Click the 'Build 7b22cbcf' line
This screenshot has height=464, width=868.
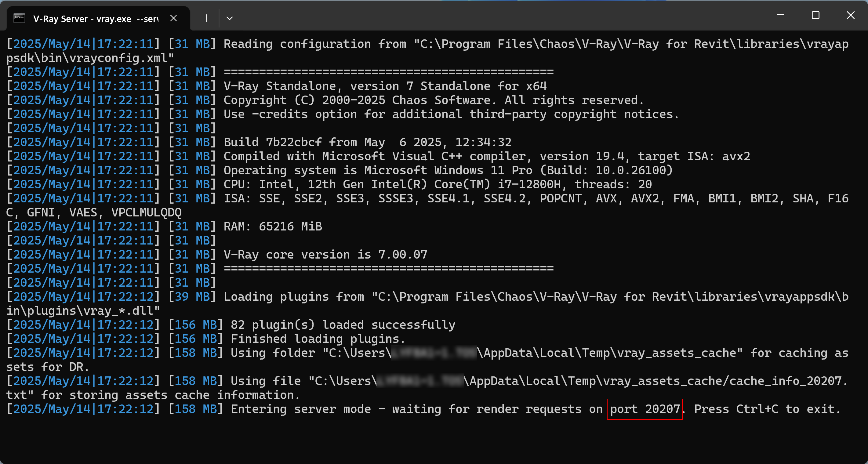[x=367, y=142]
